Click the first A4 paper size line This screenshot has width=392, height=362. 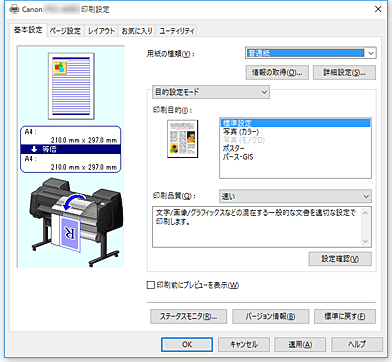point(70,136)
